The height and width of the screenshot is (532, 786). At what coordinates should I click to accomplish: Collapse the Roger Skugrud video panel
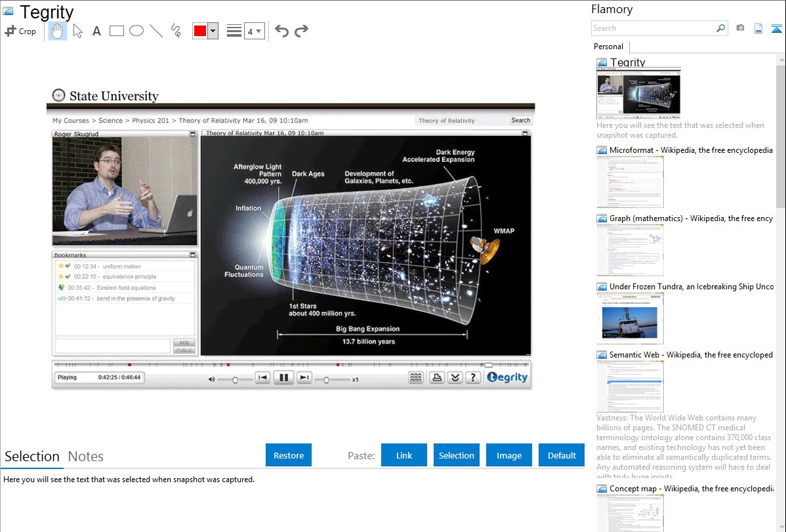click(192, 134)
